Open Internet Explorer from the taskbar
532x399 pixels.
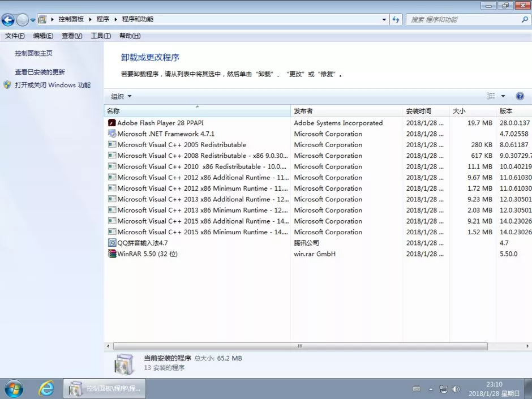point(46,389)
